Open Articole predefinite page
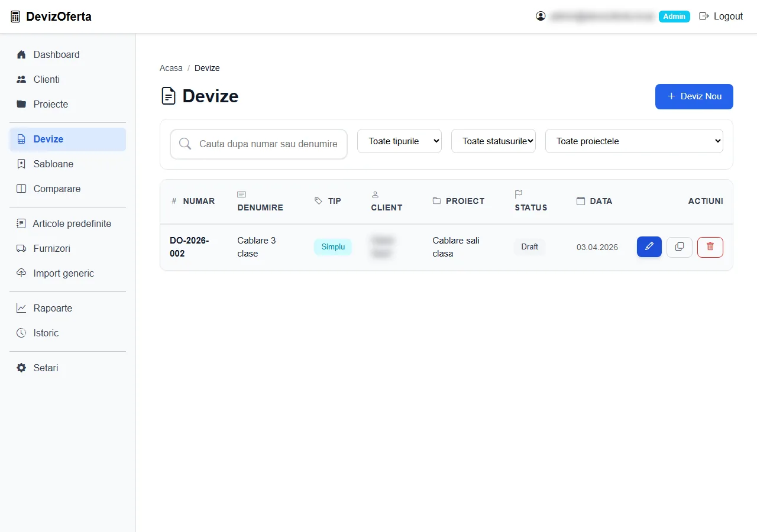The width and height of the screenshot is (757, 532). pyautogui.click(x=67, y=223)
